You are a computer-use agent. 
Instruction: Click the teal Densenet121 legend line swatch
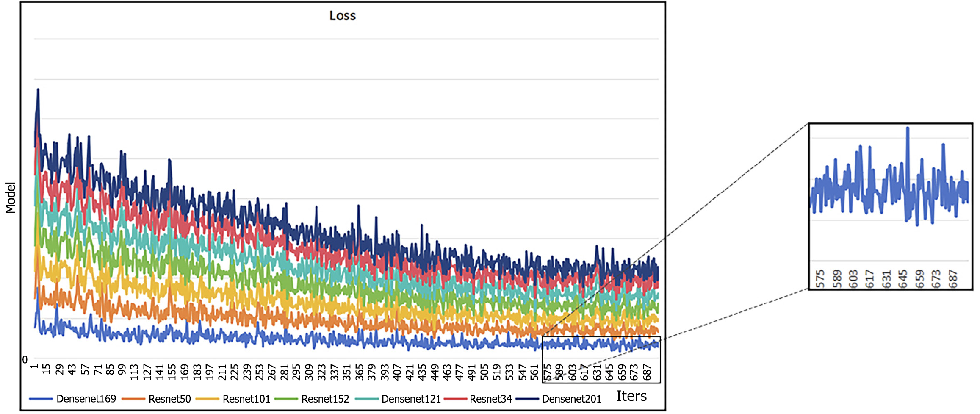pyautogui.click(x=366, y=399)
